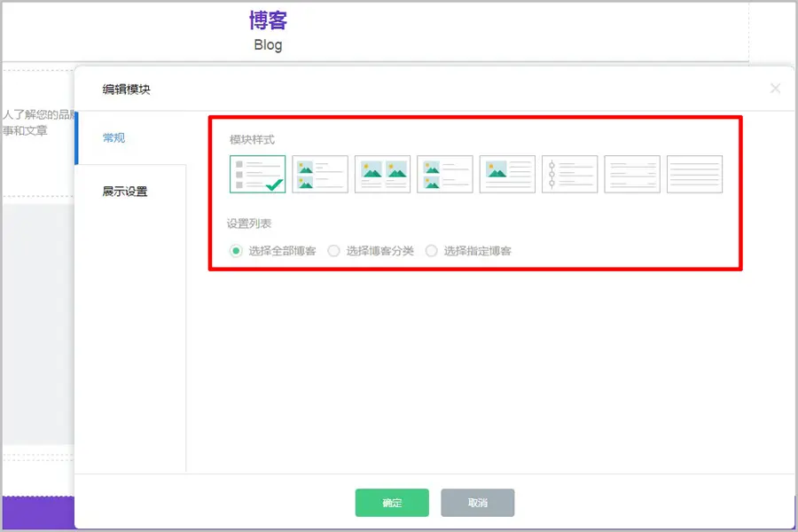Image resolution: width=798 pixels, height=532 pixels.
Task: Pick the fourth module style thumbnail
Action: click(445, 175)
